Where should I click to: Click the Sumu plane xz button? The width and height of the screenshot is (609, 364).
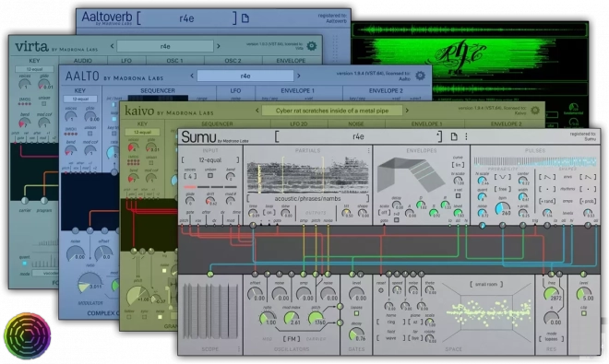click(415, 323)
